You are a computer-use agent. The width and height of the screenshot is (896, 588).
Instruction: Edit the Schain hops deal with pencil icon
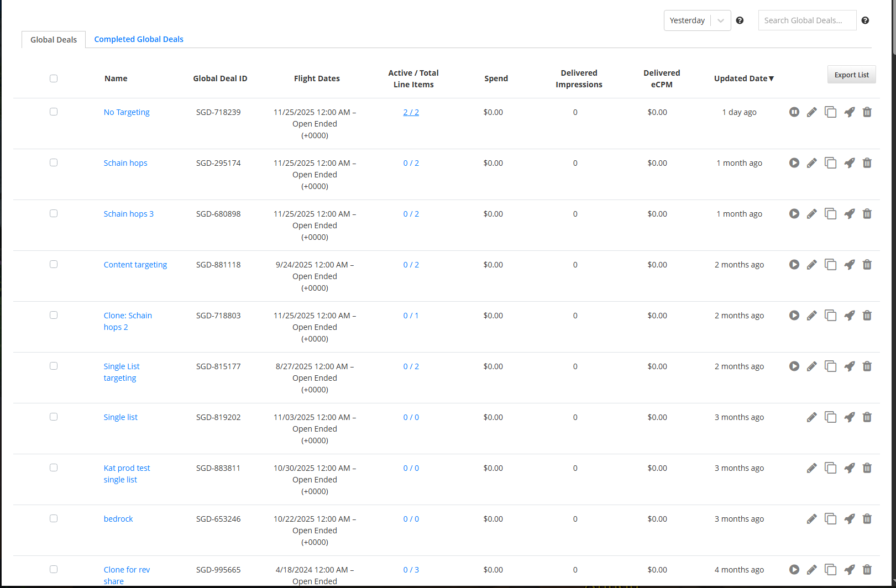[x=811, y=163]
